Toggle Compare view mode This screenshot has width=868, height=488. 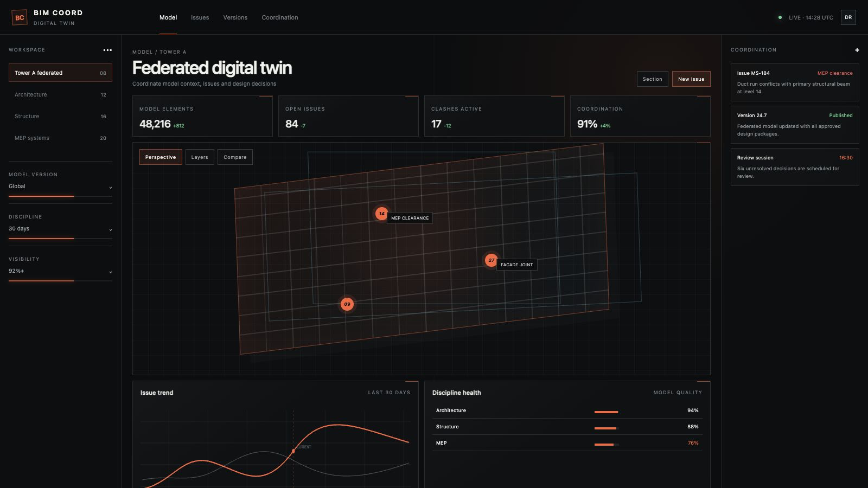point(235,157)
